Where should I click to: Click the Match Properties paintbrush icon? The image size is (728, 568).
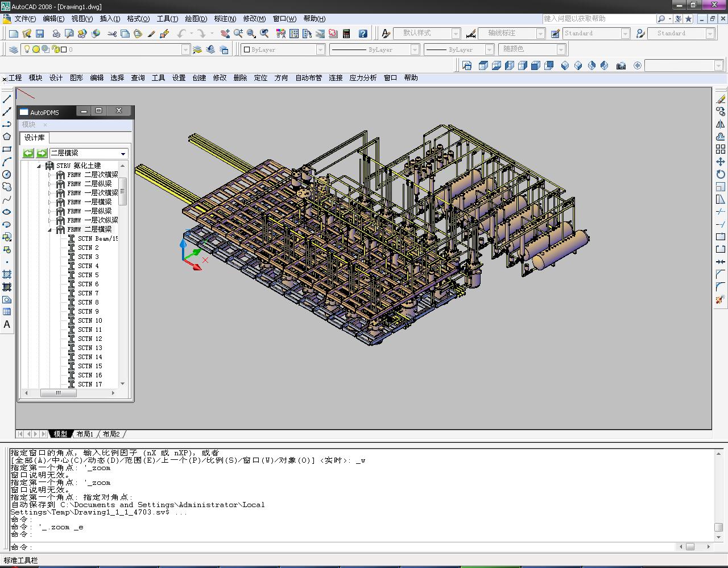151,34
